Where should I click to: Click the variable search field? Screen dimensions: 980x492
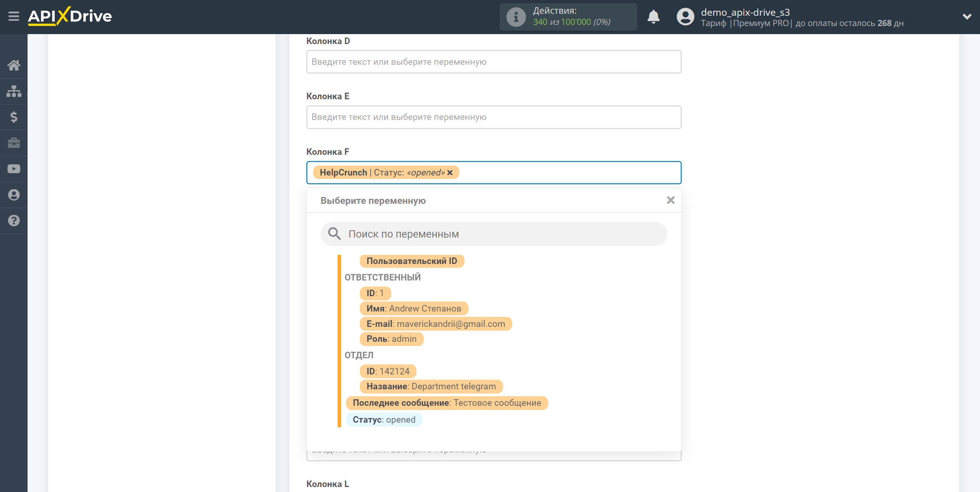click(494, 234)
